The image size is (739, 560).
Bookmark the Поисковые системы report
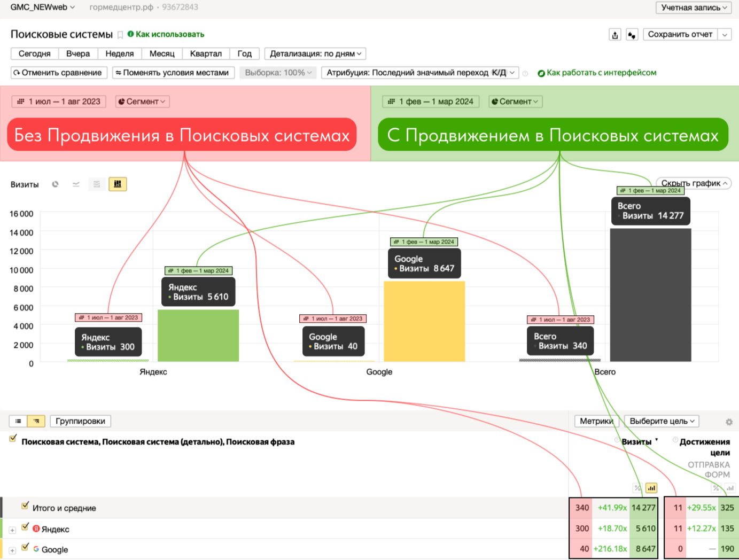[120, 35]
